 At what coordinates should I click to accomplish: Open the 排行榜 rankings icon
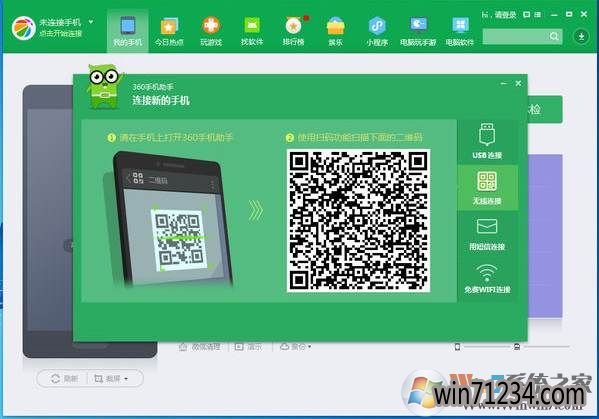click(x=293, y=31)
